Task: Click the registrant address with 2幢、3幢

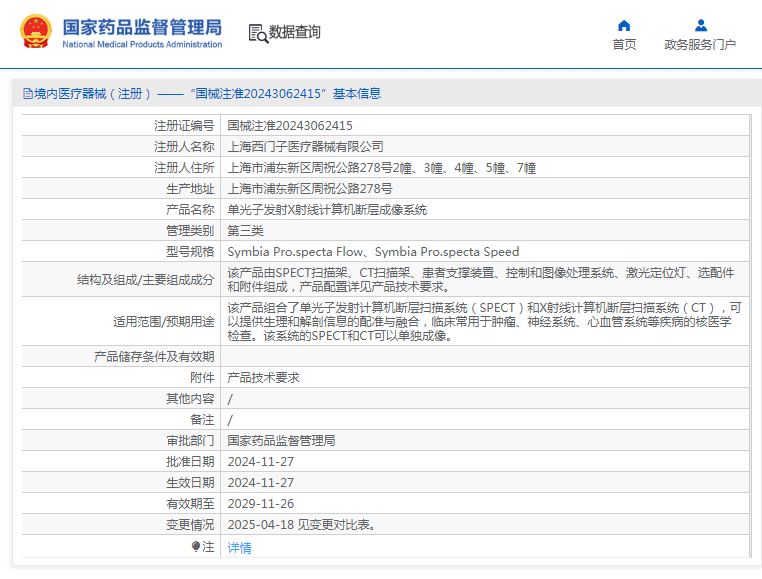Action: pyautogui.click(x=381, y=168)
